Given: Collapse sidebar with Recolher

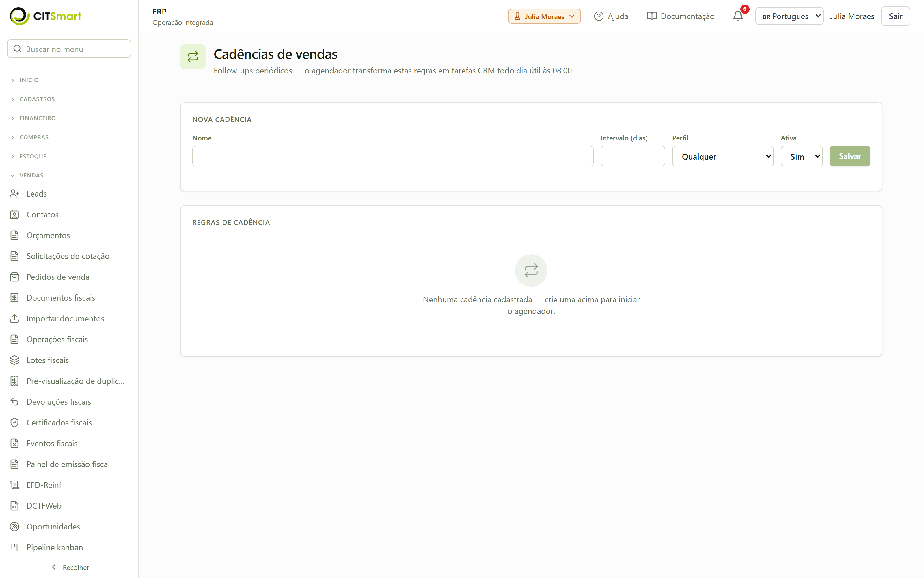Looking at the screenshot, I should (x=70, y=567).
